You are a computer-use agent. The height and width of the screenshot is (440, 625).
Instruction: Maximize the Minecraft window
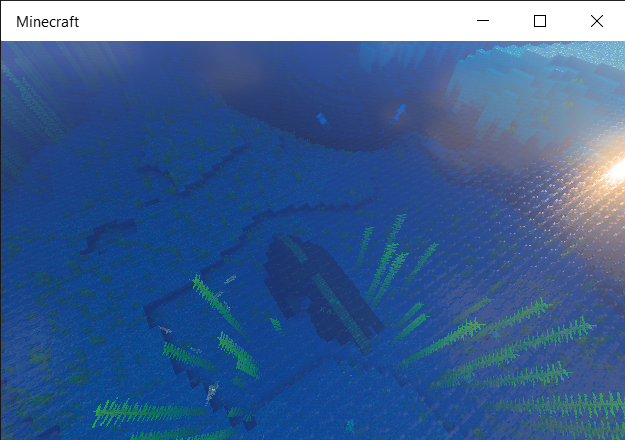[540, 21]
